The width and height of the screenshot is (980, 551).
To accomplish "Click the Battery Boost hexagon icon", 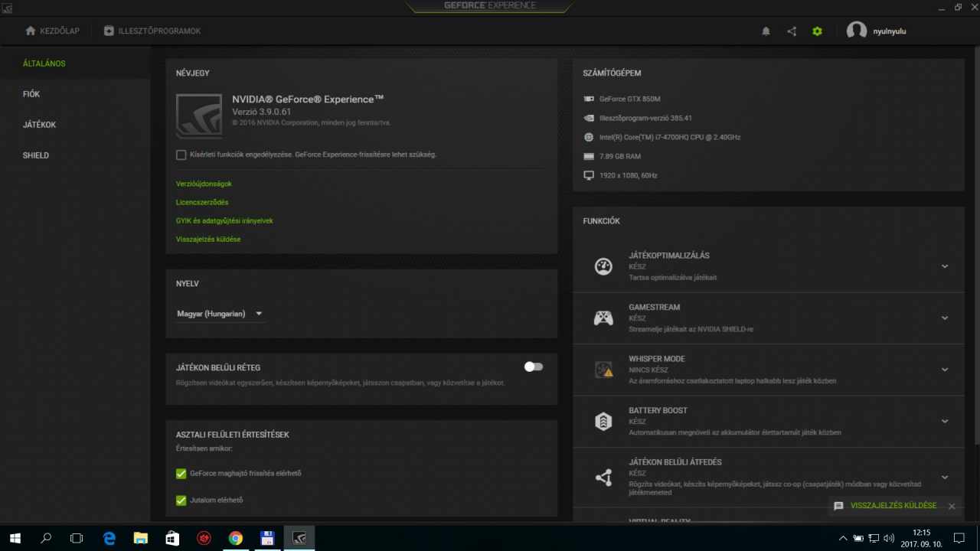I will 603,421.
